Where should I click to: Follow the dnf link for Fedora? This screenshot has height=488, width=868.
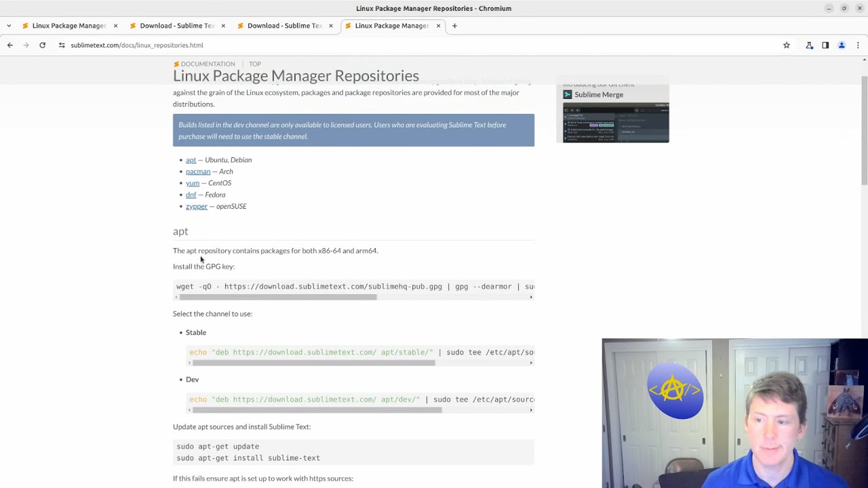pos(191,195)
